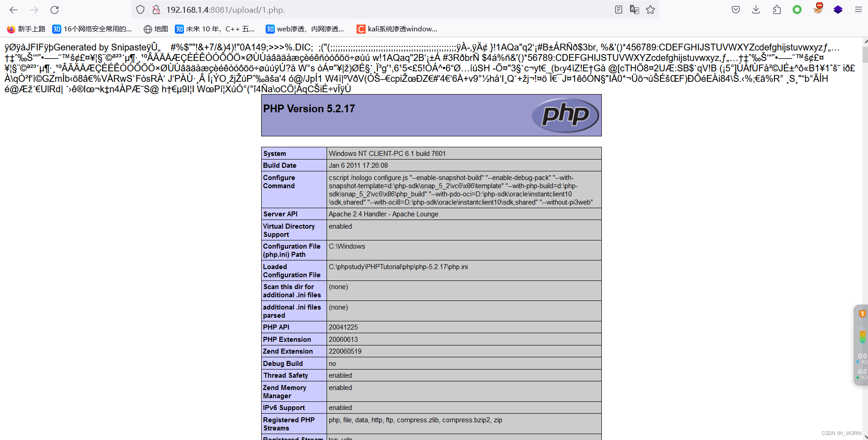Image resolution: width=868 pixels, height=440 pixels.
Task: Select Zend Extension value 220060519
Action: 345,351
